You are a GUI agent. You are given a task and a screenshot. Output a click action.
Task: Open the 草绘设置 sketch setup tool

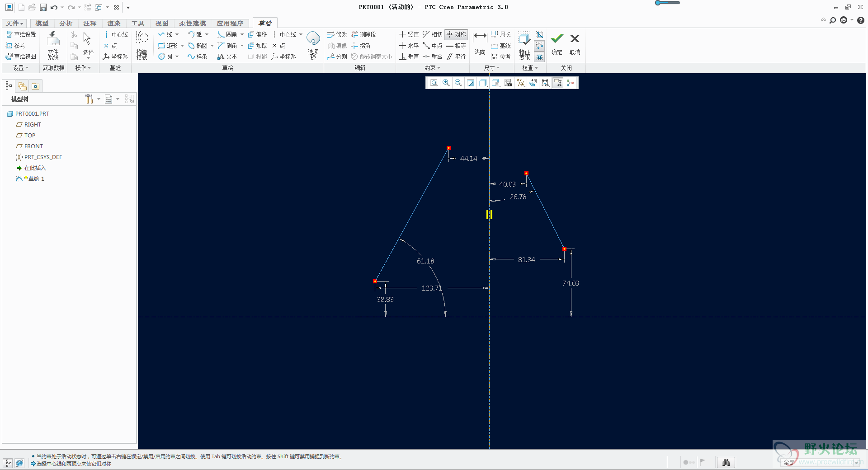point(21,34)
